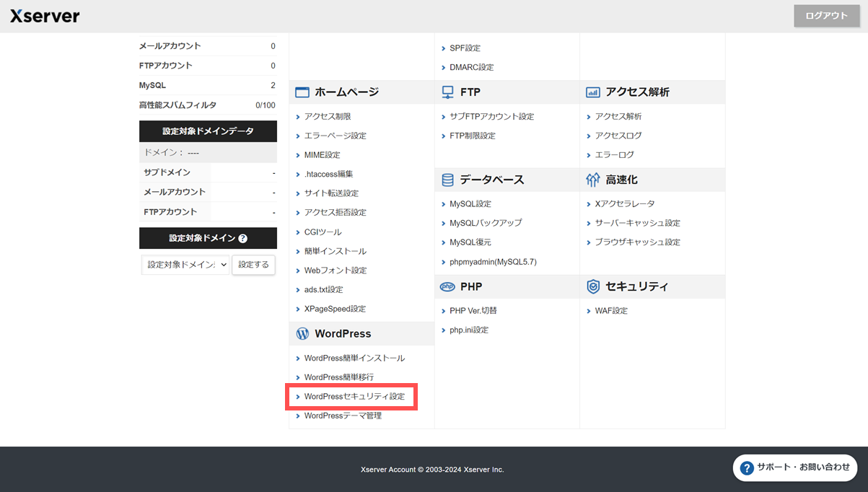Click the セキュリティ shield icon
The width and height of the screenshot is (868, 492).
593,286
